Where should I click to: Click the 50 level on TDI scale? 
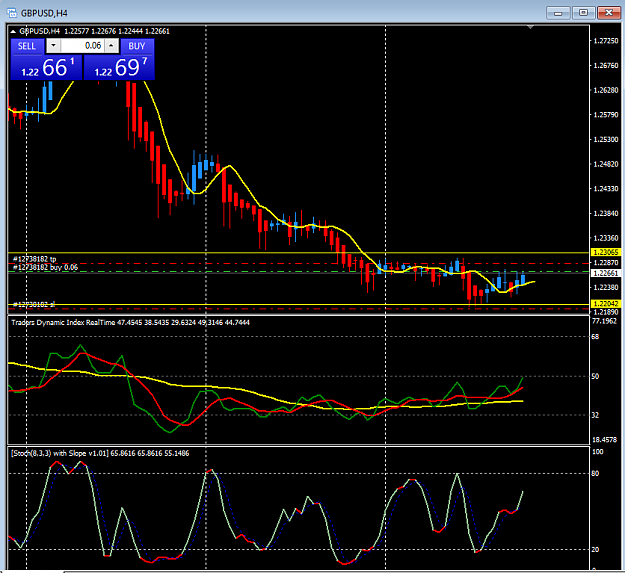click(x=595, y=376)
